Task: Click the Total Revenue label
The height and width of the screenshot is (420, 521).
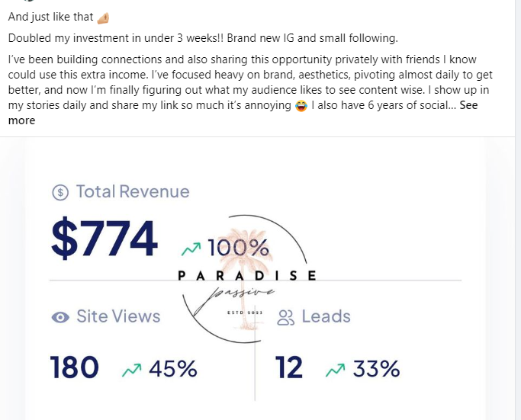Action: [x=132, y=192]
